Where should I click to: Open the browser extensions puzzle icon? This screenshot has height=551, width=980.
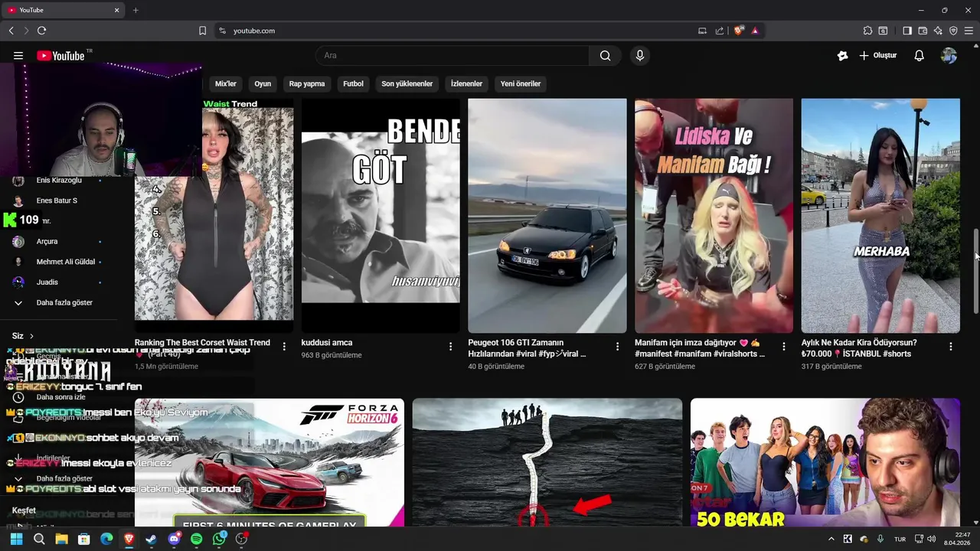(x=867, y=31)
